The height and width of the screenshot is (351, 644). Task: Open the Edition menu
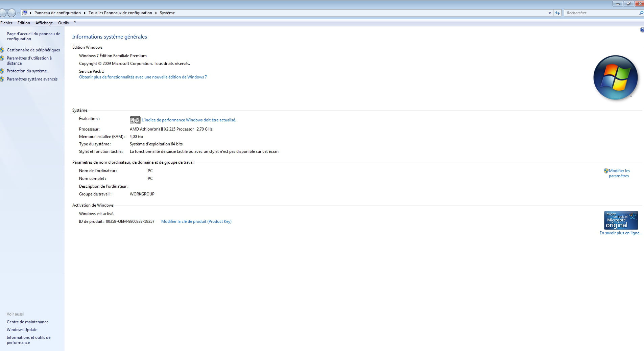(24, 23)
